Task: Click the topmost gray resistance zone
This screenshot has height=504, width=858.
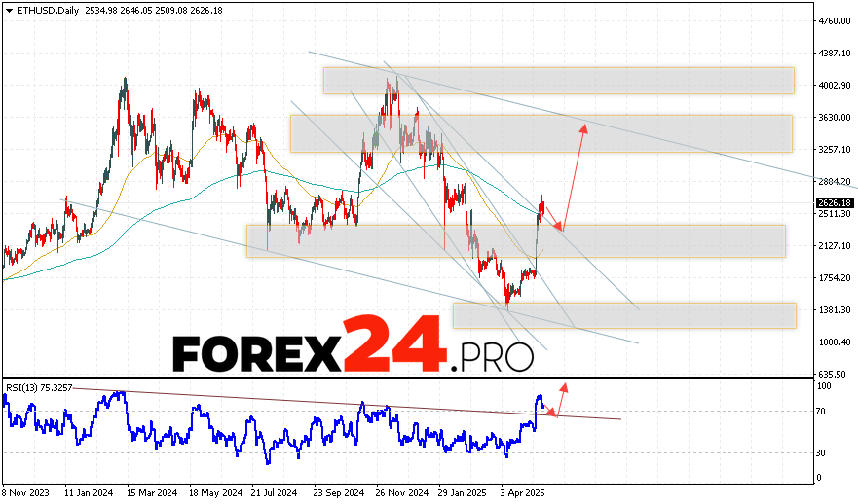Action: [558, 81]
